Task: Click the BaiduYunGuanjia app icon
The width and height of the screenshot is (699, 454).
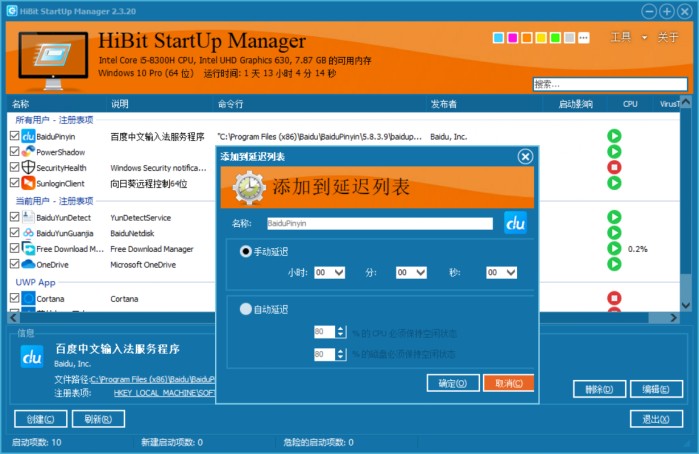Action: [x=28, y=233]
